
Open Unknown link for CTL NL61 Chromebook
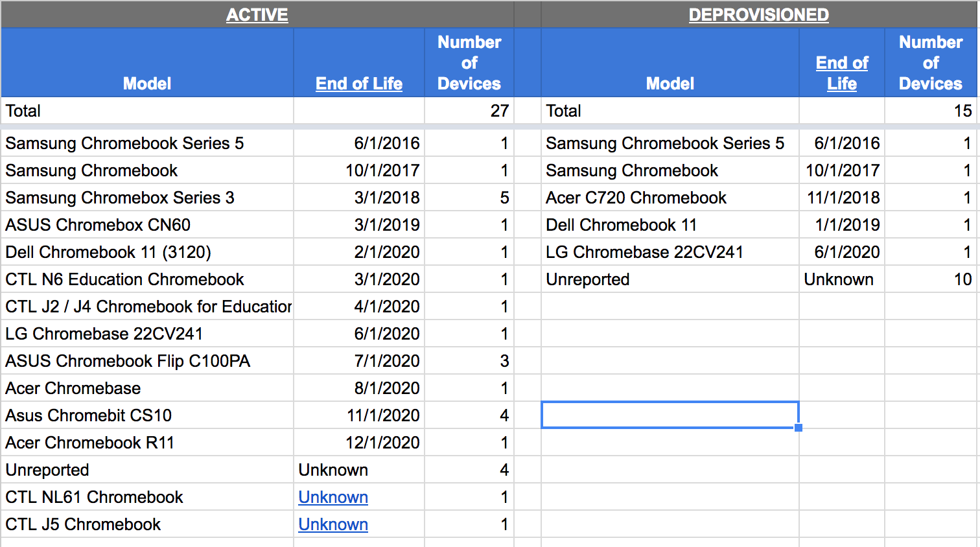(333, 497)
